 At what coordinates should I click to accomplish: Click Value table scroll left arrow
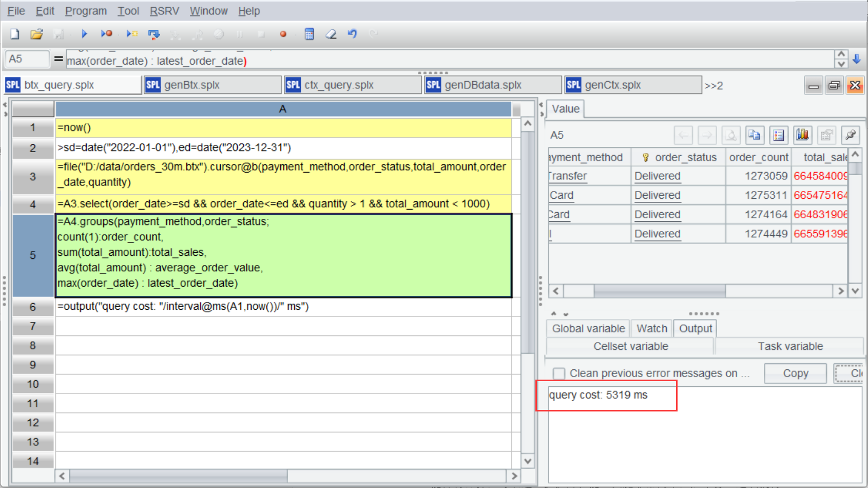point(556,291)
